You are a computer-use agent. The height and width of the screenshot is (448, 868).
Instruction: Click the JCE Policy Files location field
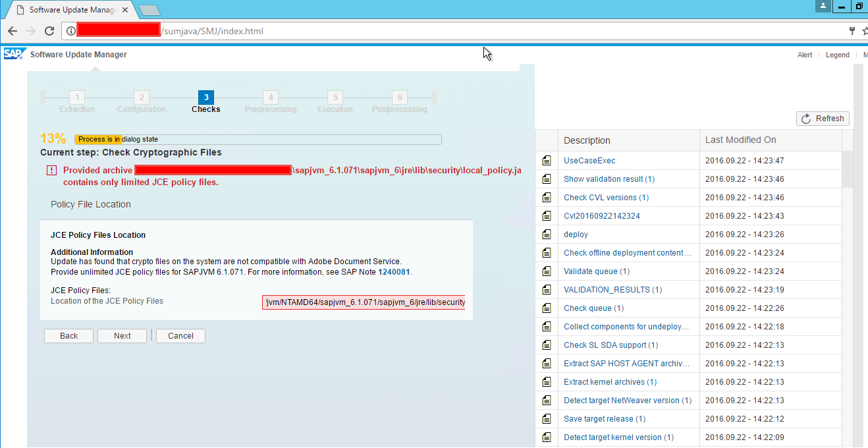(x=364, y=302)
